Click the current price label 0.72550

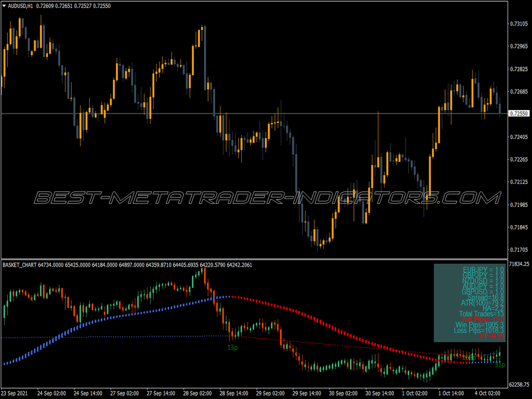(519, 113)
